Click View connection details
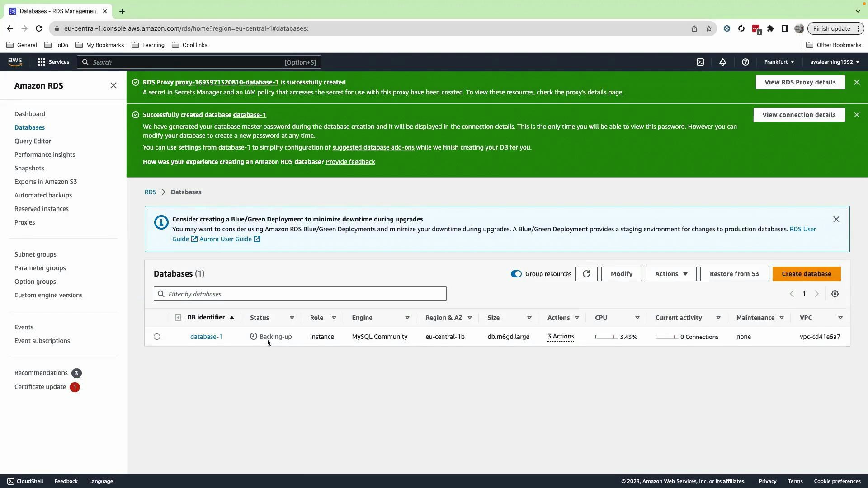 coord(799,115)
